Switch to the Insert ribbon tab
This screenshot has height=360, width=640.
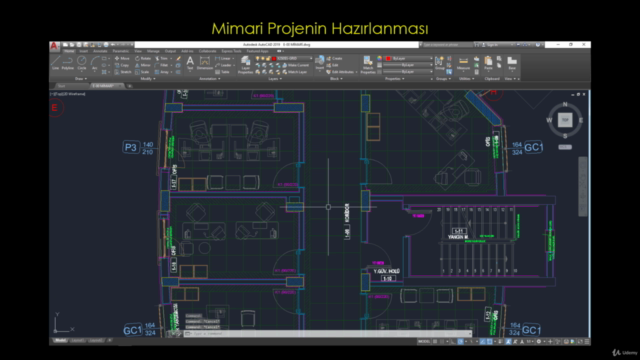pos(84,51)
